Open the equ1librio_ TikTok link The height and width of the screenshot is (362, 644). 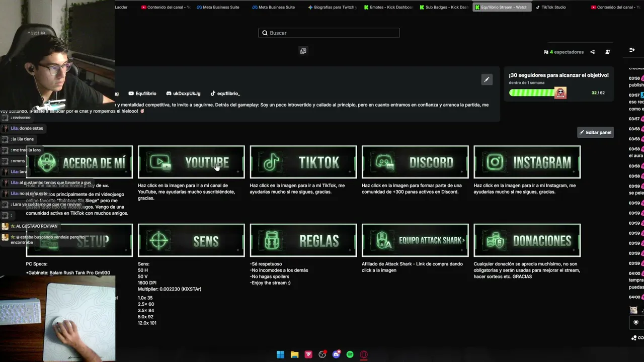tap(225, 94)
